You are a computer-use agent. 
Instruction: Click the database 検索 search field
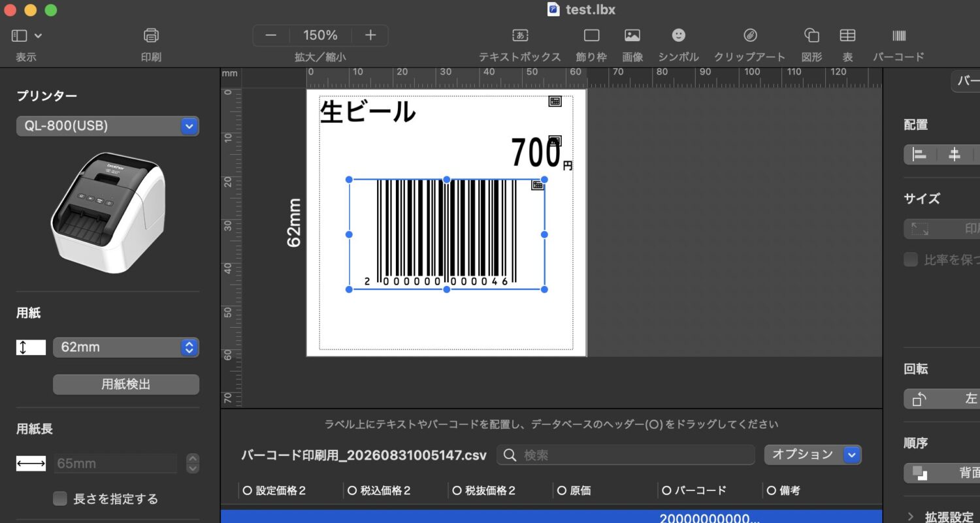(x=625, y=455)
